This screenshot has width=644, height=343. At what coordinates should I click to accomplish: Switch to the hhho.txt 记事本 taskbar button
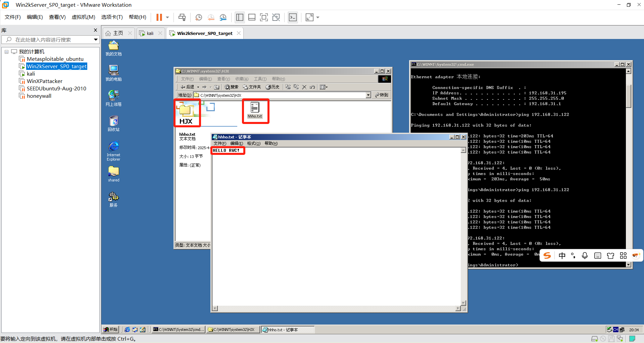(288, 330)
